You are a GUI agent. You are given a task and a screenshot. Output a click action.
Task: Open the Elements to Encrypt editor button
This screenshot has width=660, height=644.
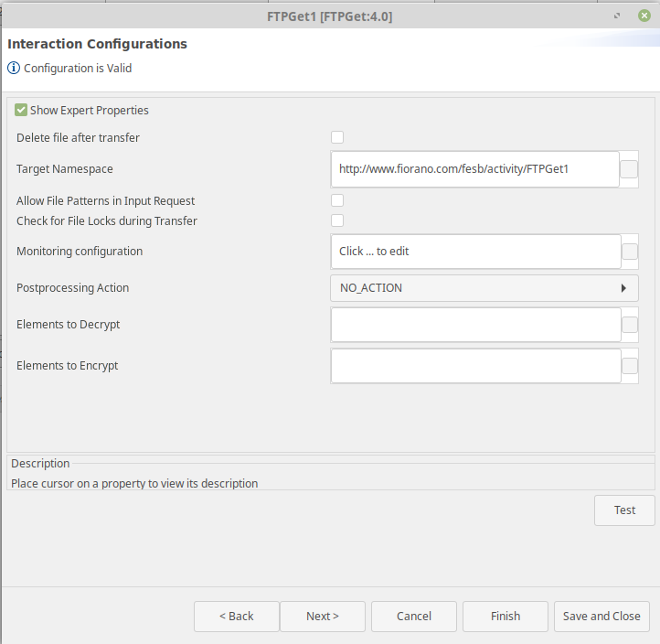click(x=630, y=366)
